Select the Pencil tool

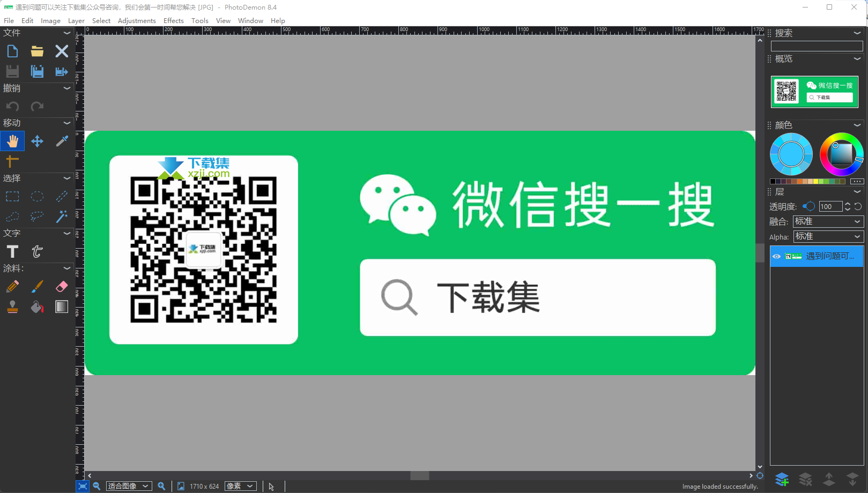[x=12, y=286]
